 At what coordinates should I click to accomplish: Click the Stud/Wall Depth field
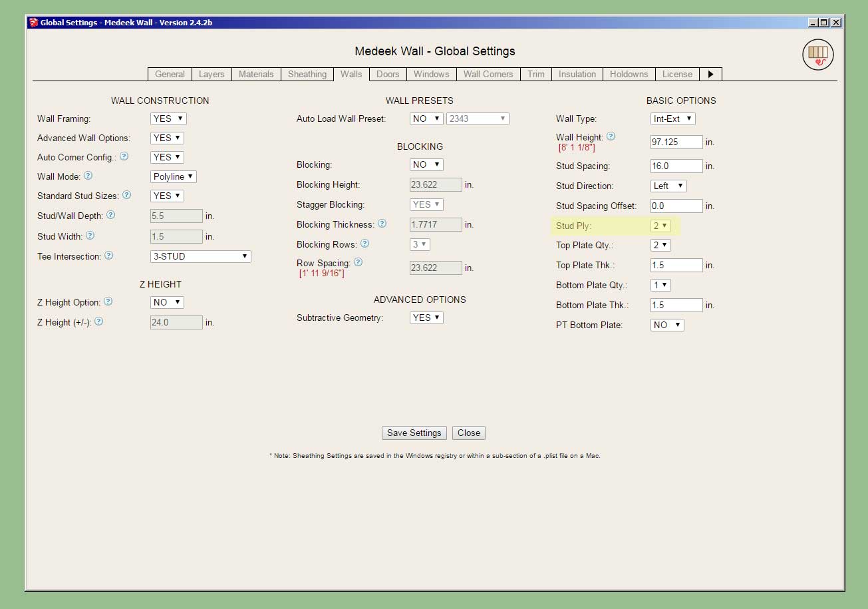177,216
